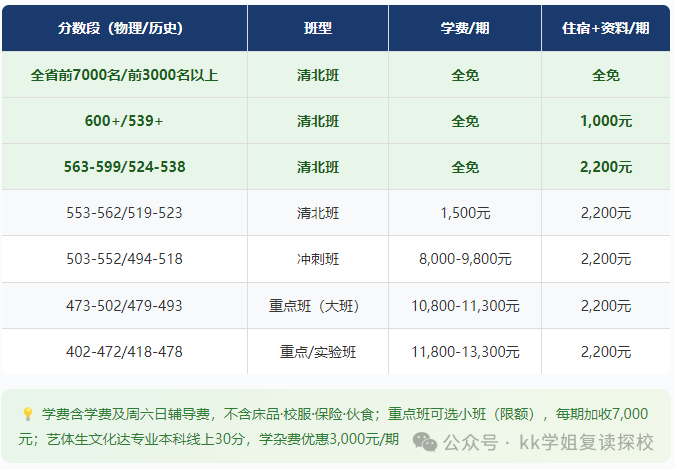Click the lightbulb tip icon in the note
The width and height of the screenshot is (675, 469).
(x=28, y=414)
